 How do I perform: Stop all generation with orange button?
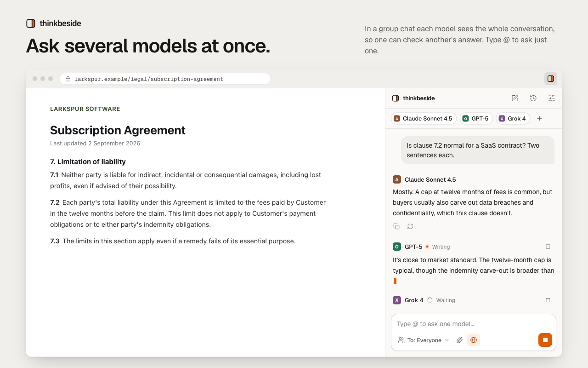(x=545, y=340)
